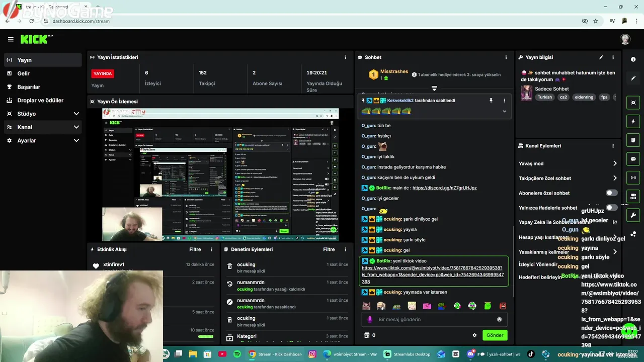The width and height of the screenshot is (644, 362).
Task: Open the profile avatar menu
Action: tap(625, 39)
